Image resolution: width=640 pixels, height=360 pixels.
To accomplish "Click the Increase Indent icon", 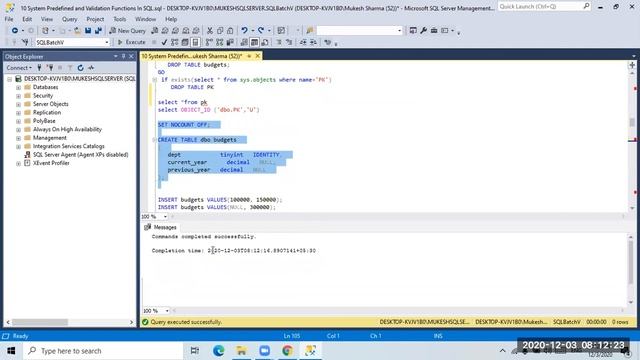I will tap(313, 42).
